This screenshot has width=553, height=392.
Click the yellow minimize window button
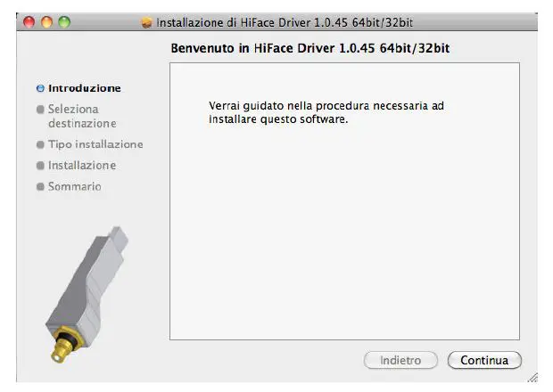click(x=46, y=22)
